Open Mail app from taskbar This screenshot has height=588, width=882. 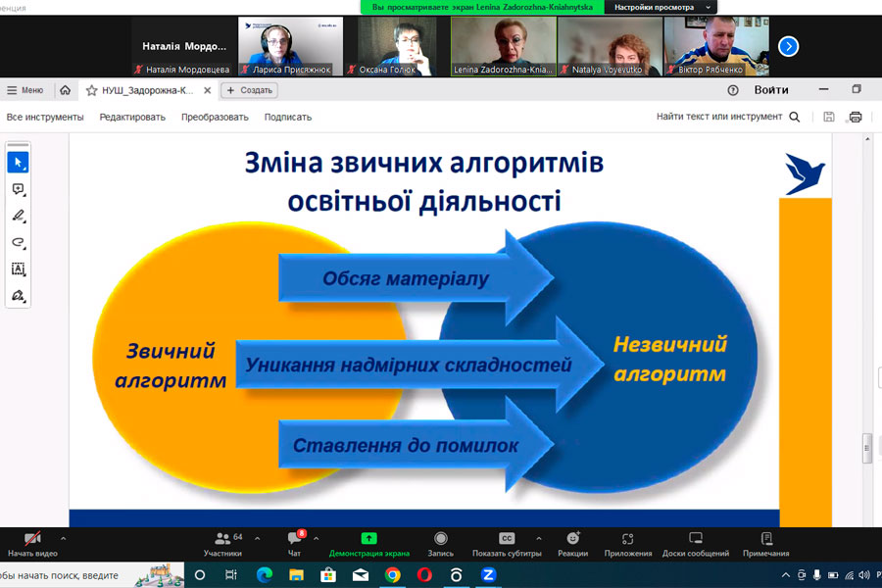(x=360, y=574)
